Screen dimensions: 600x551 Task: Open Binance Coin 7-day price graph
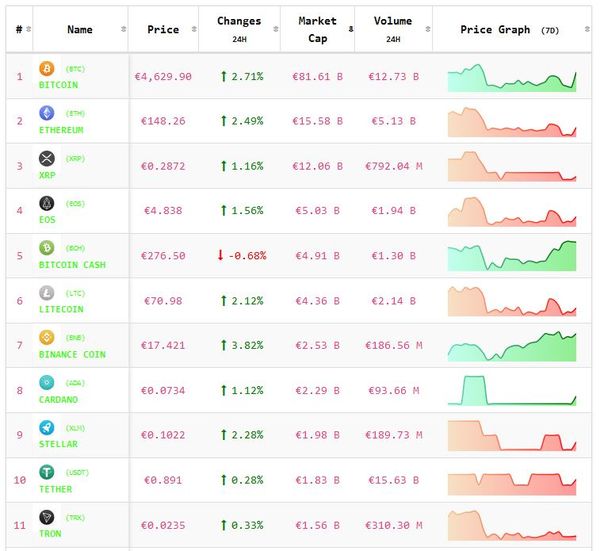(512, 346)
